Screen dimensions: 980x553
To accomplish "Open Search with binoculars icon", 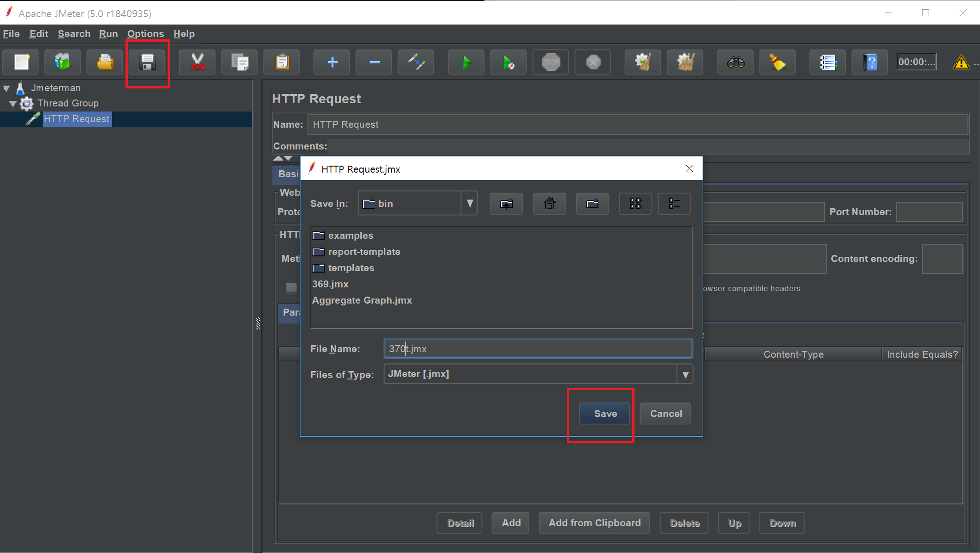I will (736, 62).
